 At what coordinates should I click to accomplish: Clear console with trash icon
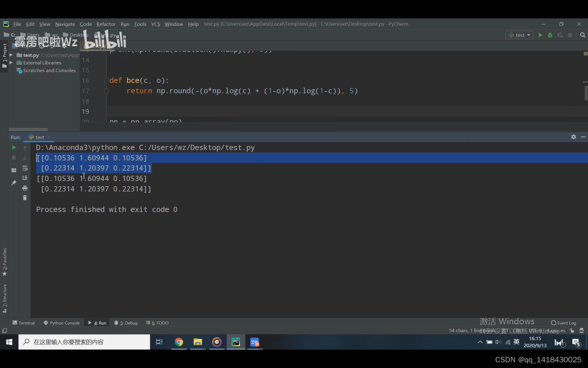pyautogui.click(x=25, y=198)
